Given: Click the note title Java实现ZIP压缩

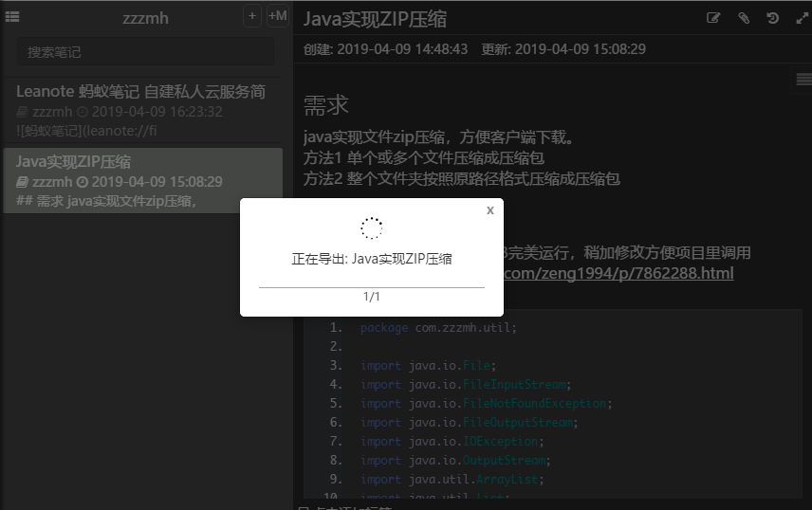Looking at the screenshot, I should (x=375, y=19).
